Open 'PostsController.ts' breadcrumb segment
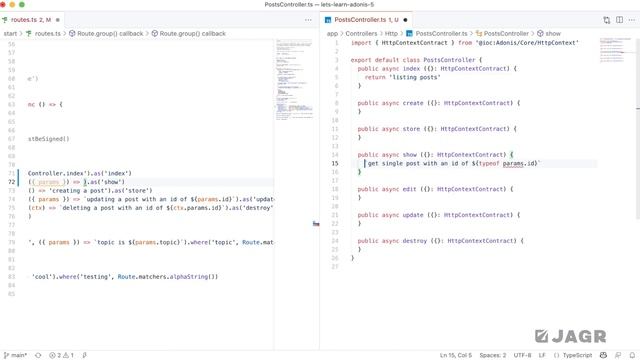 tap(437, 33)
